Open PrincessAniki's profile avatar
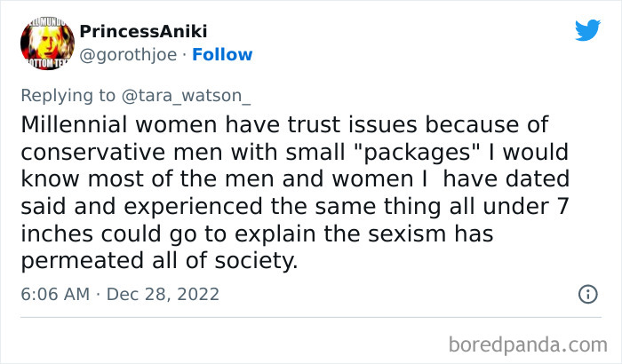The width and height of the screenshot is (622, 364). click(x=42, y=42)
